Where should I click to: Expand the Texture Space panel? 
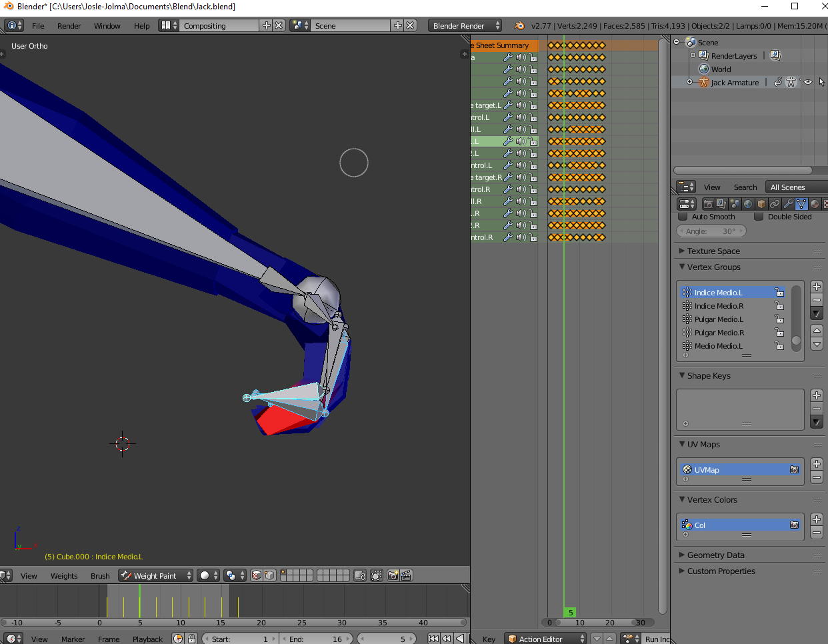point(713,251)
